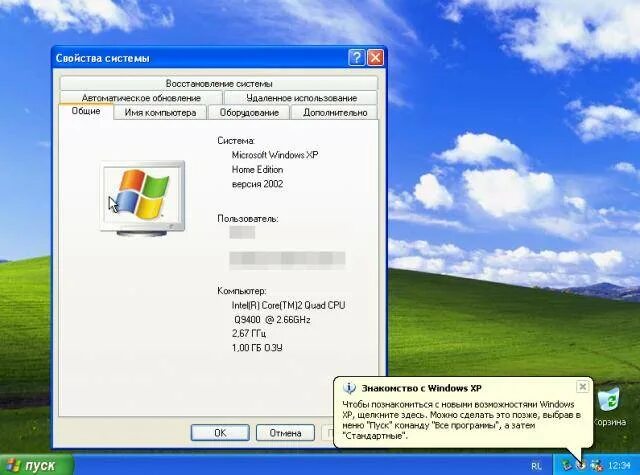This screenshot has width=640, height=475.
Task: Click the Microsoft Windows XP text
Action: tap(275, 155)
